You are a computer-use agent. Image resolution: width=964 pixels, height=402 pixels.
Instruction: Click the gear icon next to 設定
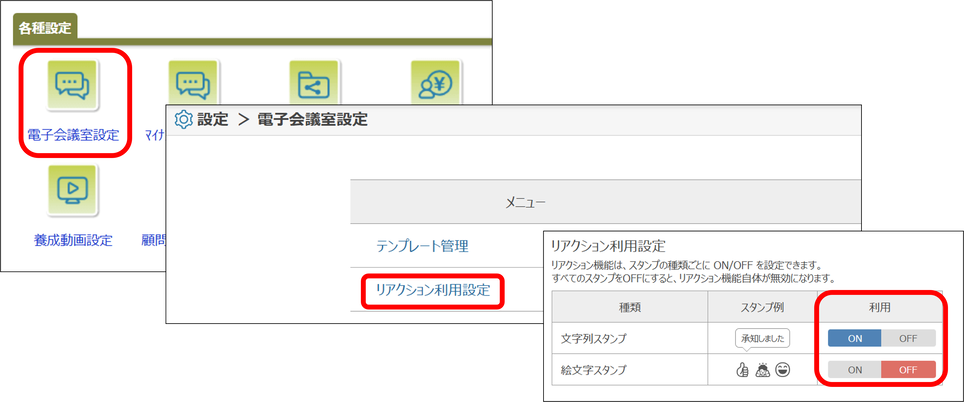[183, 120]
